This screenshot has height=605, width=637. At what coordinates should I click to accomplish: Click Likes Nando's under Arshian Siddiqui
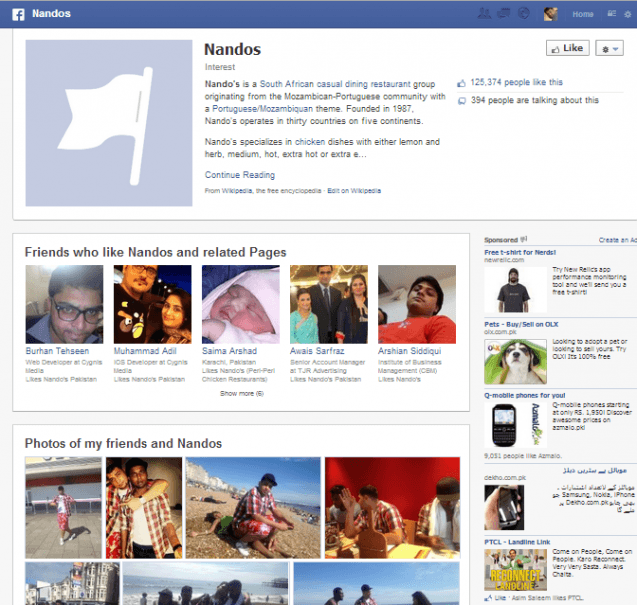pos(399,379)
